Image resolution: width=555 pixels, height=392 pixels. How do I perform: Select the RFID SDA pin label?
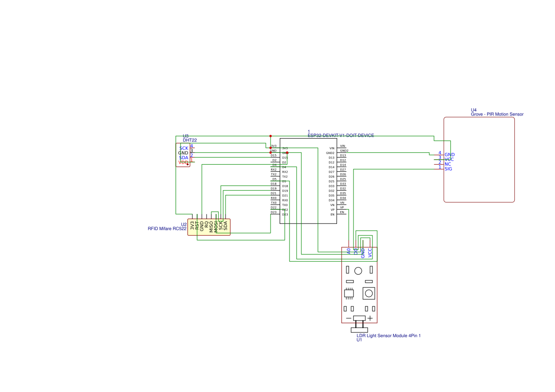tap(226, 225)
